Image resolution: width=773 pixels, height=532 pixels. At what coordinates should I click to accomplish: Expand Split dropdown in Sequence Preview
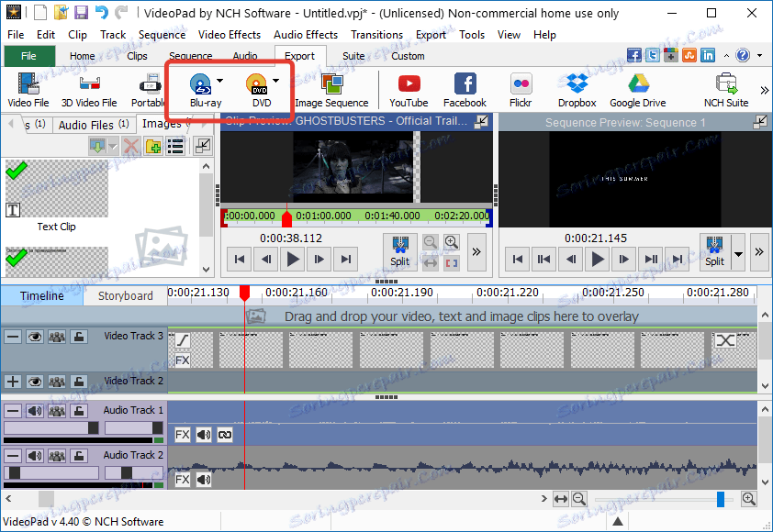click(x=739, y=252)
